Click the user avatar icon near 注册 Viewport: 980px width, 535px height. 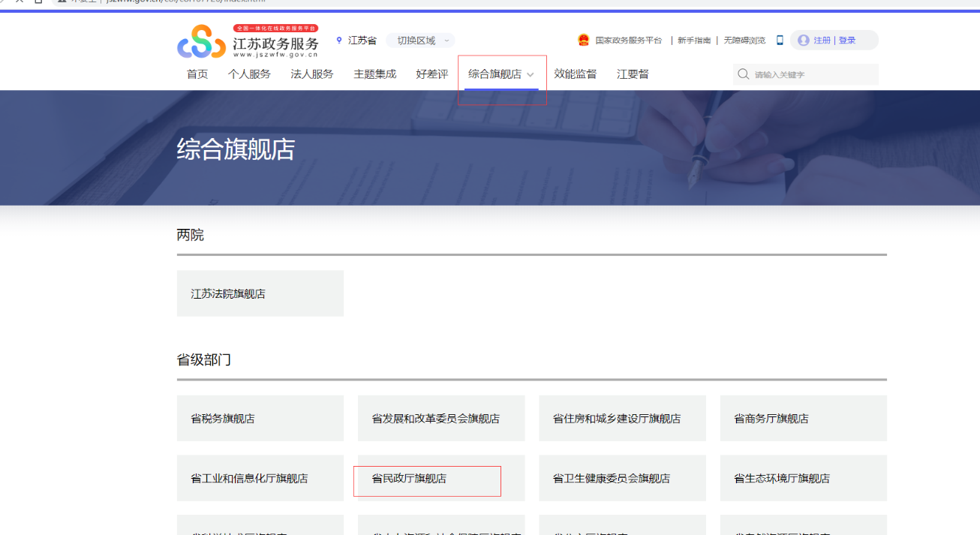coord(802,40)
